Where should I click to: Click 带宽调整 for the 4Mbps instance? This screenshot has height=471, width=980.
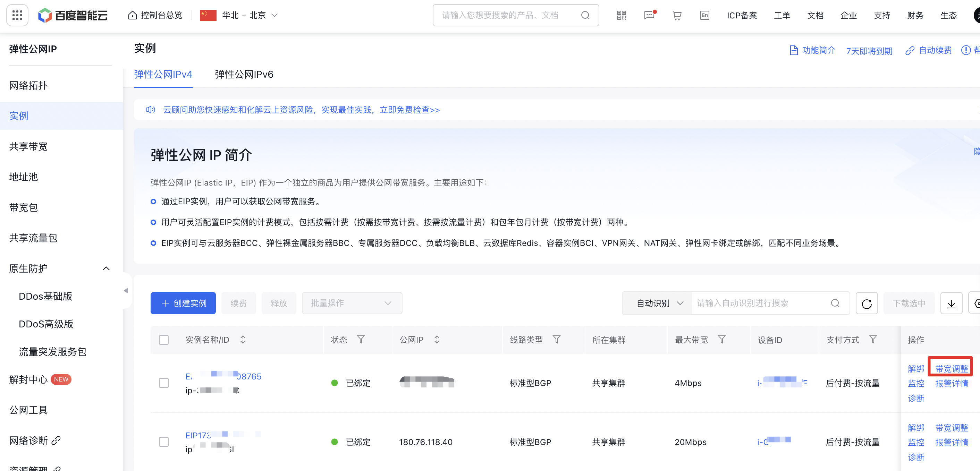(x=952, y=369)
